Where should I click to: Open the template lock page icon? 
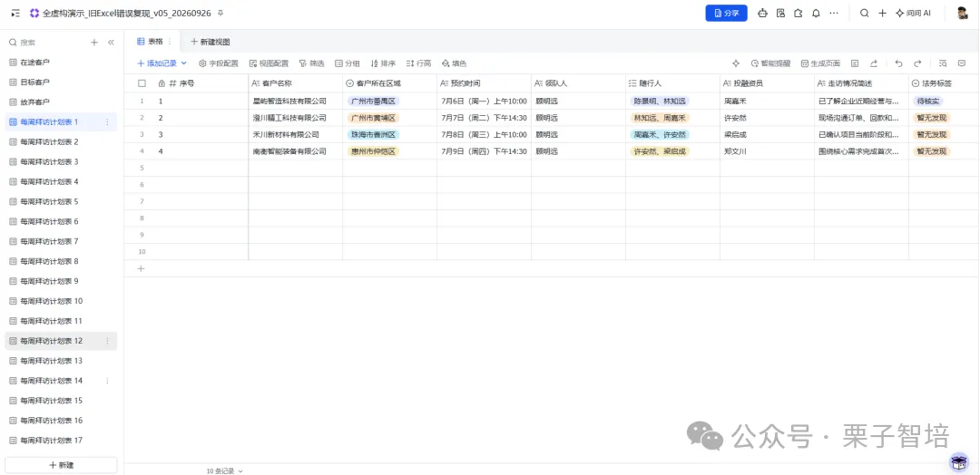[x=780, y=13]
